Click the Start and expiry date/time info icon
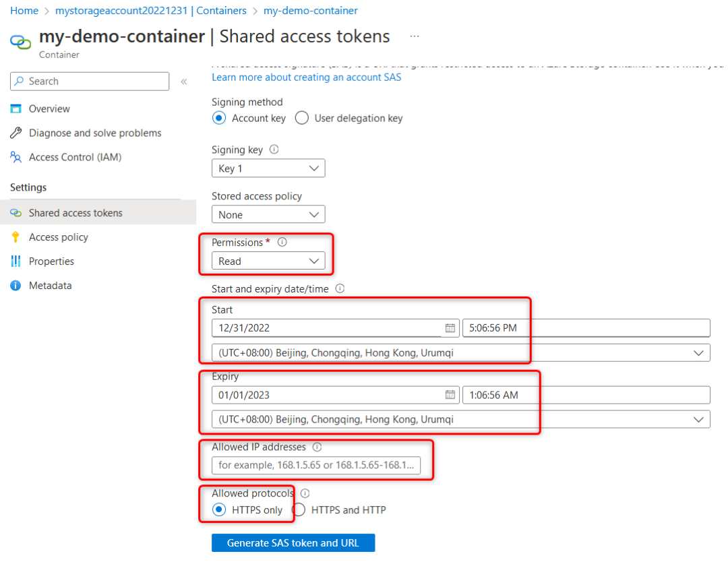Image resolution: width=728 pixels, height=564 pixels. [x=340, y=288]
